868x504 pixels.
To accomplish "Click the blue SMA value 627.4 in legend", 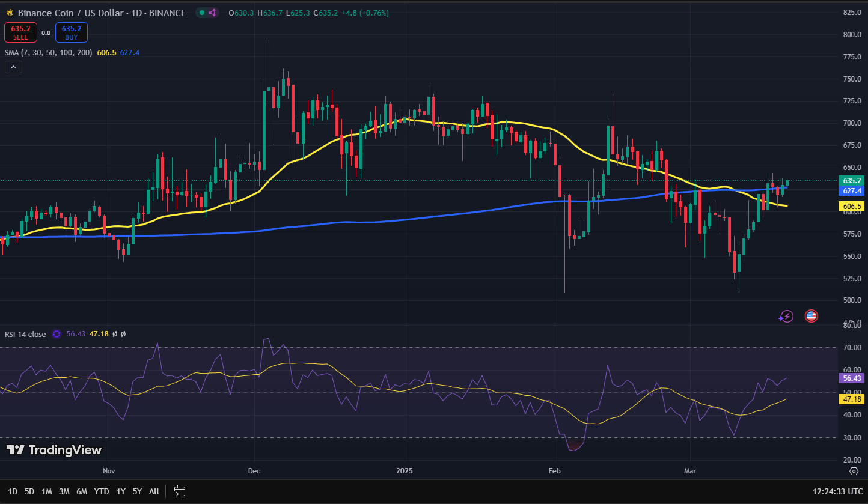I will point(130,53).
